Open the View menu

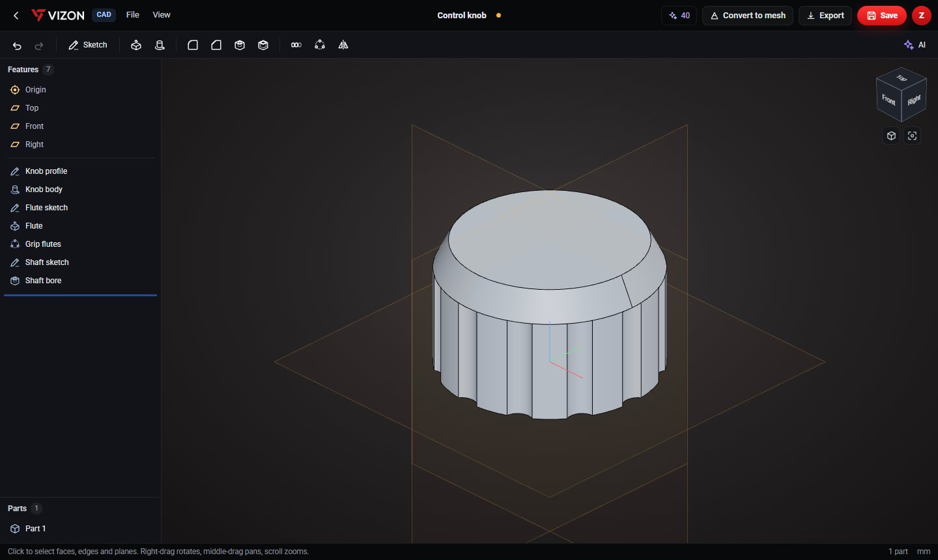click(162, 15)
